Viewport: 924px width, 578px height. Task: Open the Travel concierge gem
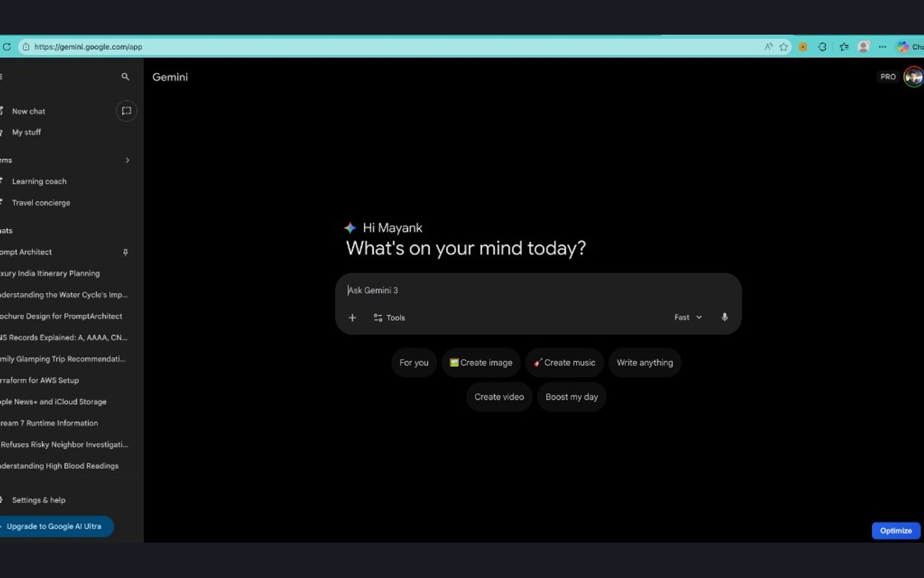41,203
